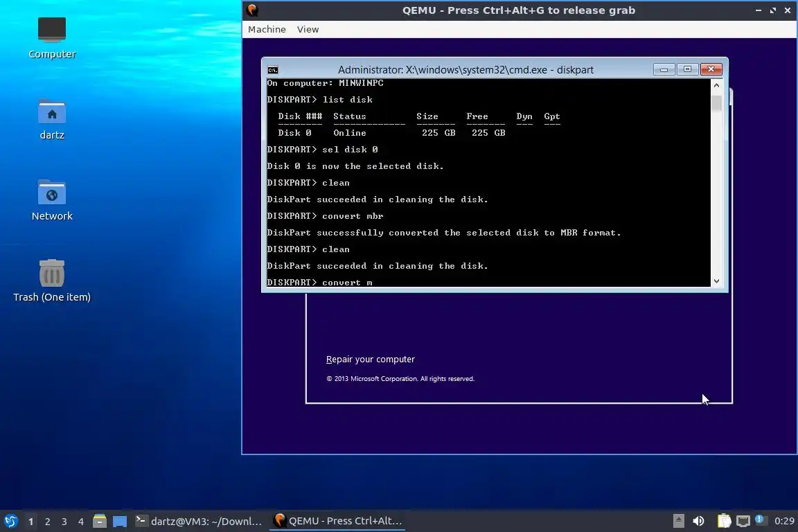Open the Trash (One item) icon
Image resolution: width=798 pixels, height=532 pixels.
point(52,281)
